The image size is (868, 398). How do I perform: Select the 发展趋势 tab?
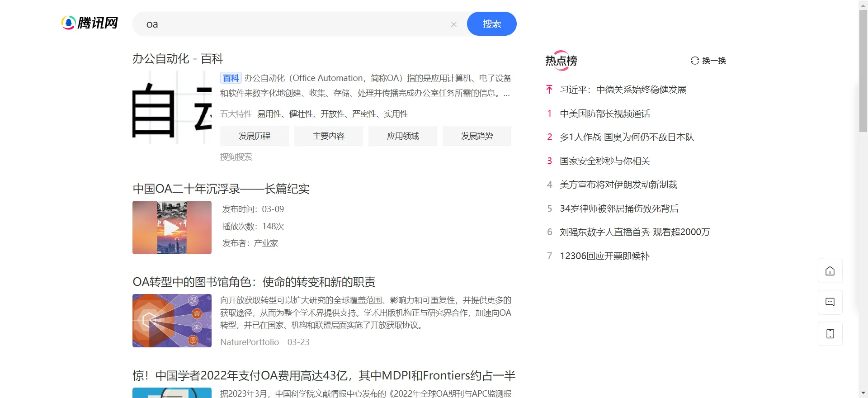tap(477, 136)
